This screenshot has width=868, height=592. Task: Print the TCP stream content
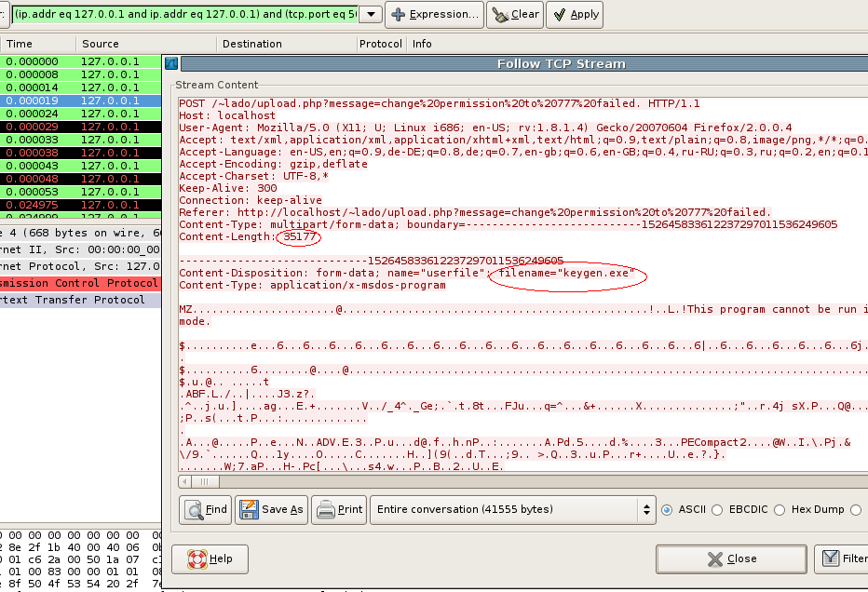(x=339, y=510)
